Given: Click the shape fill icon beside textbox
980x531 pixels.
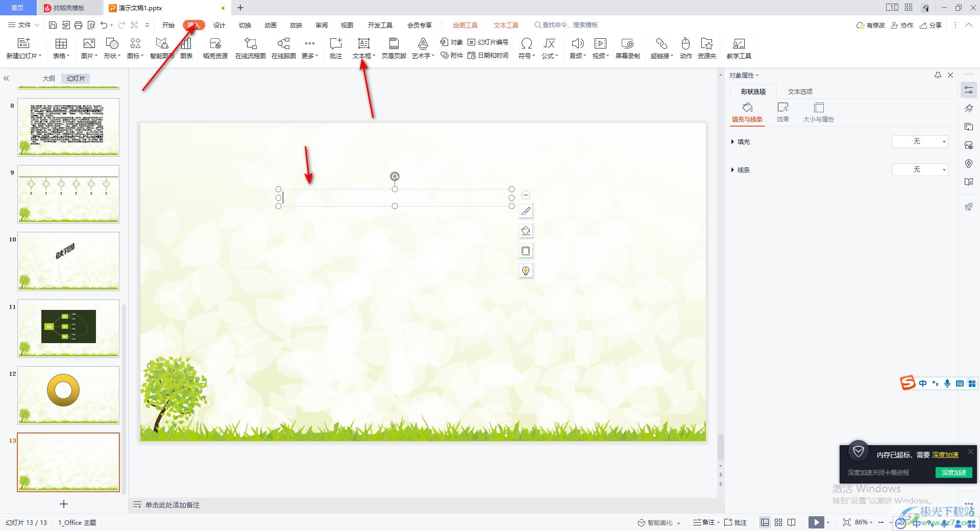Looking at the screenshot, I should tap(525, 231).
